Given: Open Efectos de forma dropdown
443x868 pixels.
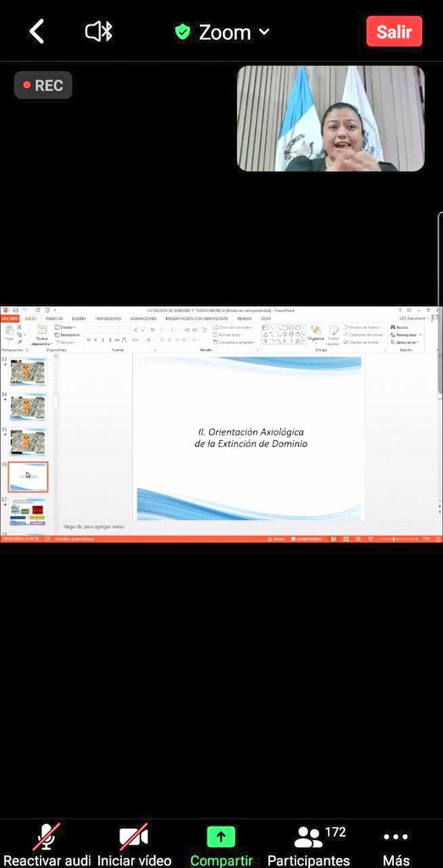Looking at the screenshot, I should click(363, 342).
